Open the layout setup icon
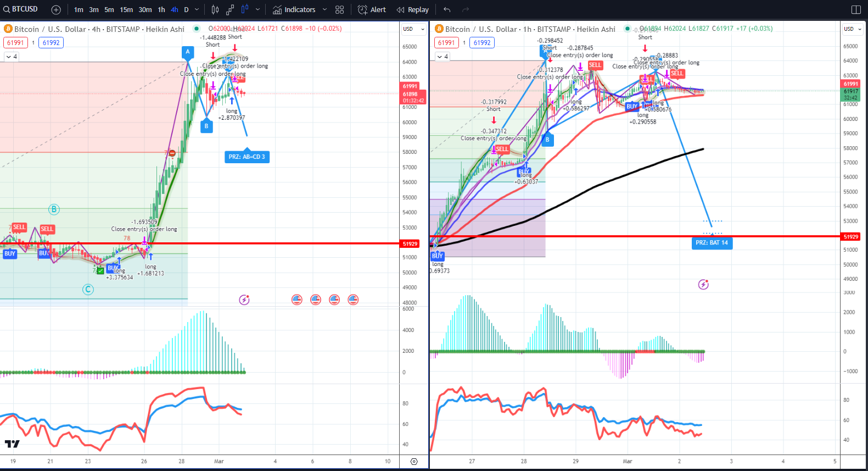 click(856, 9)
